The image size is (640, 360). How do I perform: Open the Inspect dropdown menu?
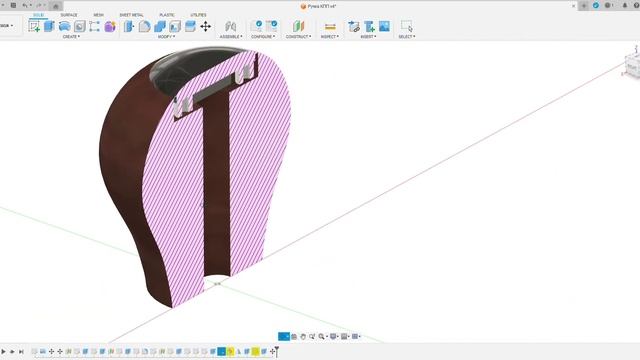click(330, 37)
